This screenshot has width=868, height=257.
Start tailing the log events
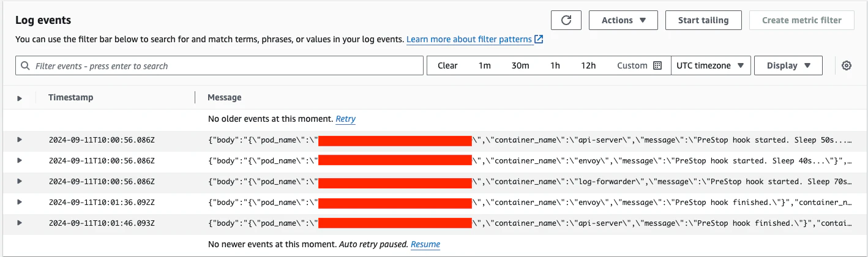click(x=703, y=20)
